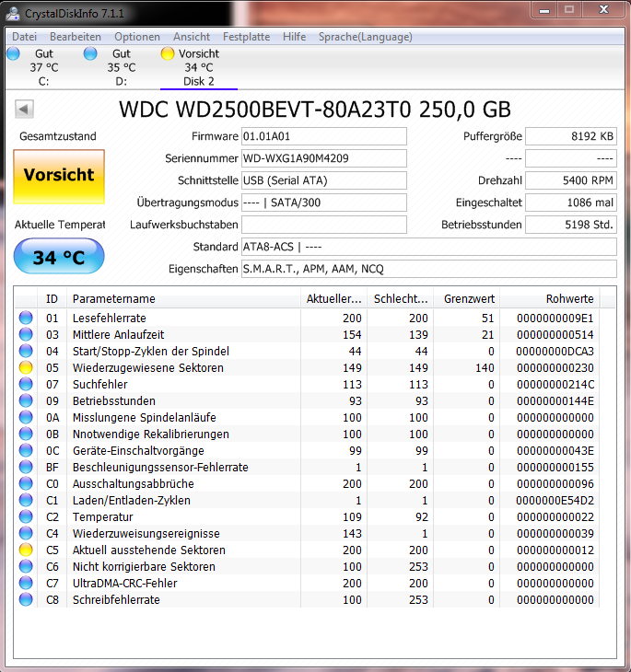The image size is (631, 672).
Task: Click the status orb of Ausschaltungsabbrüche
Action: click(26, 483)
